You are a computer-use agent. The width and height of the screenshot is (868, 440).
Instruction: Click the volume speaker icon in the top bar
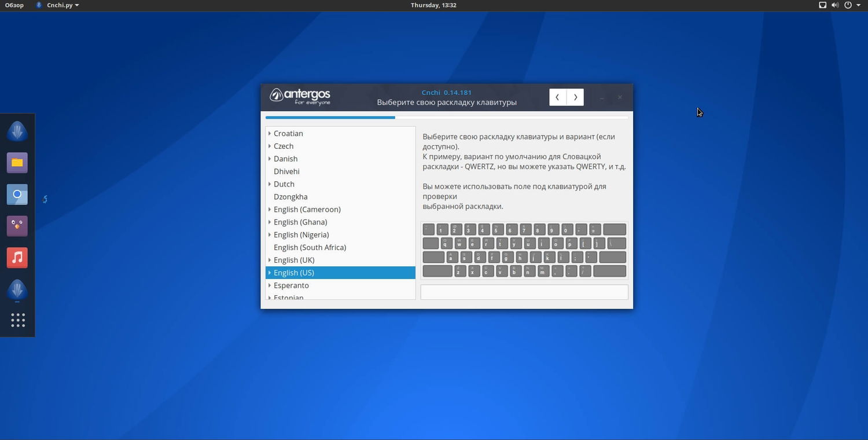tap(835, 5)
